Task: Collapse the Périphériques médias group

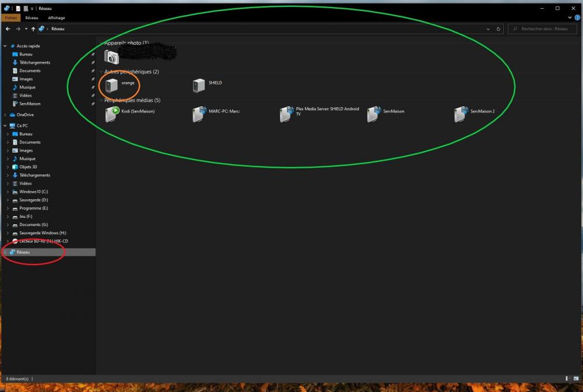Action: pyautogui.click(x=101, y=100)
